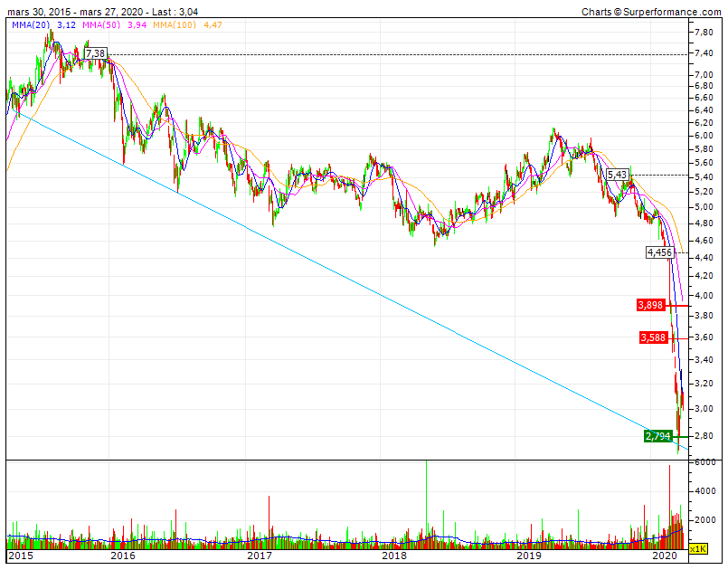The image size is (728, 570).
Task: Click the 3,00 price axis tick
Action: pos(704,408)
